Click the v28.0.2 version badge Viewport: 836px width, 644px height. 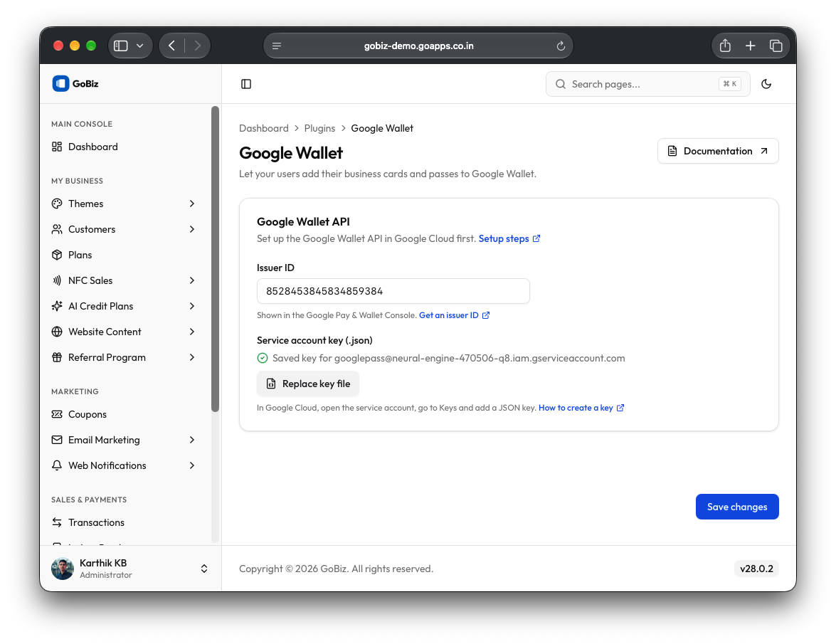pos(756,569)
